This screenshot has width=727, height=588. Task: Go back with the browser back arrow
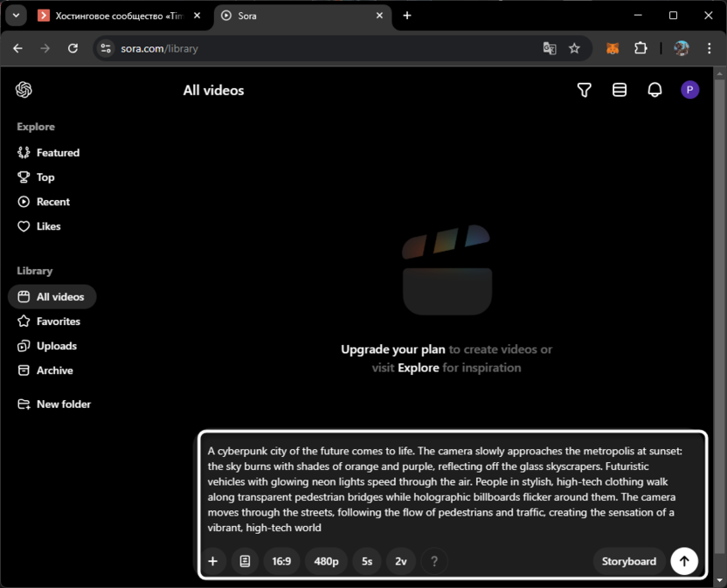(17, 48)
